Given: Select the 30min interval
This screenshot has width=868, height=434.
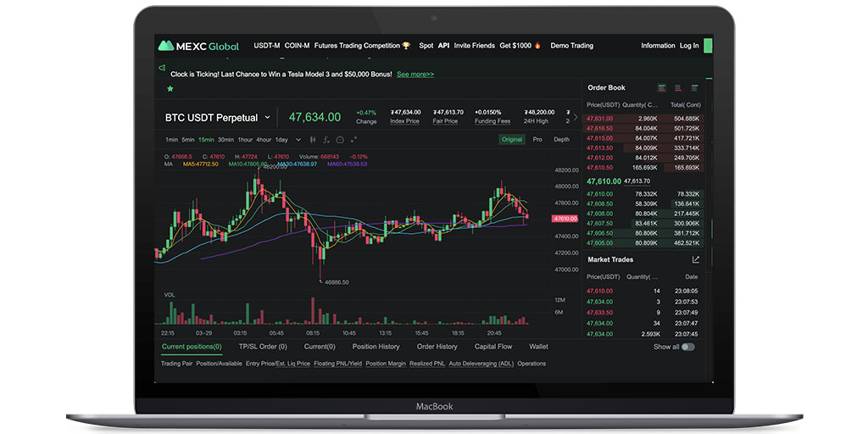Looking at the screenshot, I should 225,140.
